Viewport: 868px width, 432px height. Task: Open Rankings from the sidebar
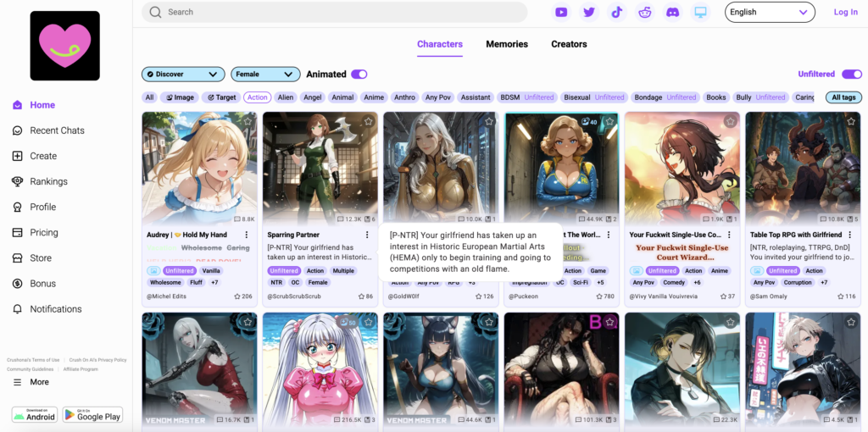click(39, 181)
